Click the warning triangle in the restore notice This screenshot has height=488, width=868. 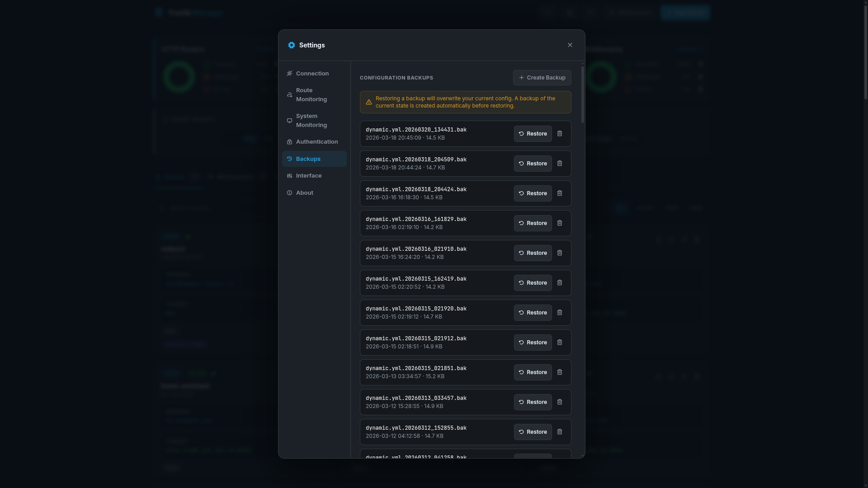368,102
